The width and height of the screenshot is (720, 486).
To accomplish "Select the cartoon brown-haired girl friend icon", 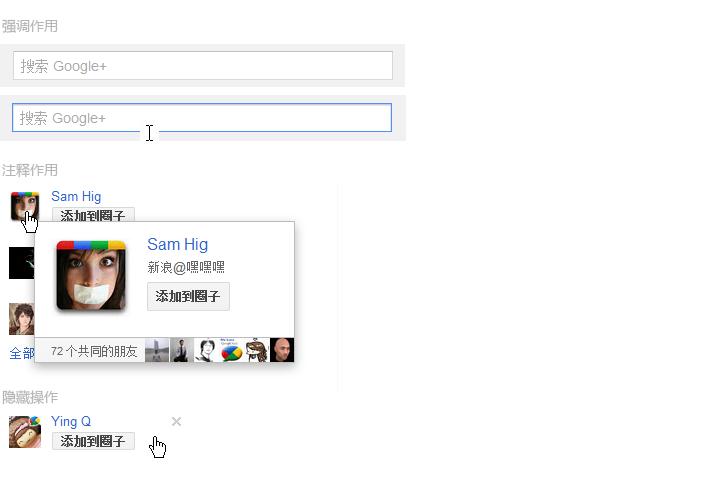I will [x=257, y=350].
